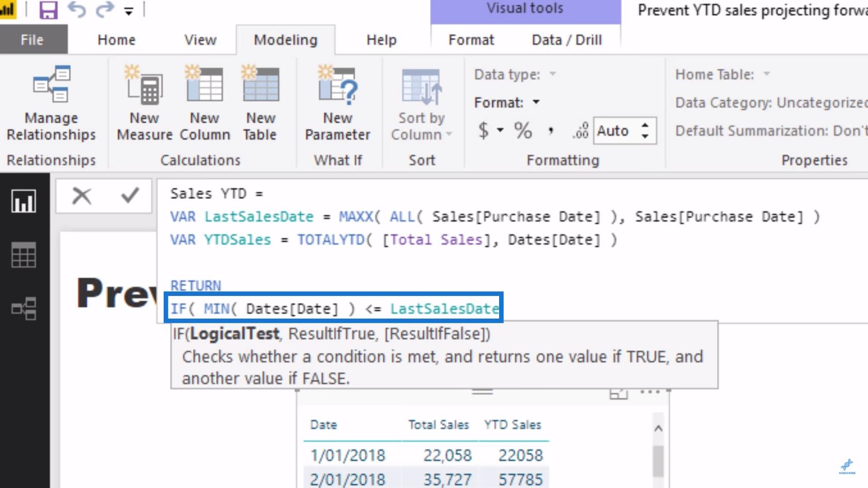This screenshot has width=868, height=488.
Task: Click the YTD Sales column header
Action: [x=513, y=424]
